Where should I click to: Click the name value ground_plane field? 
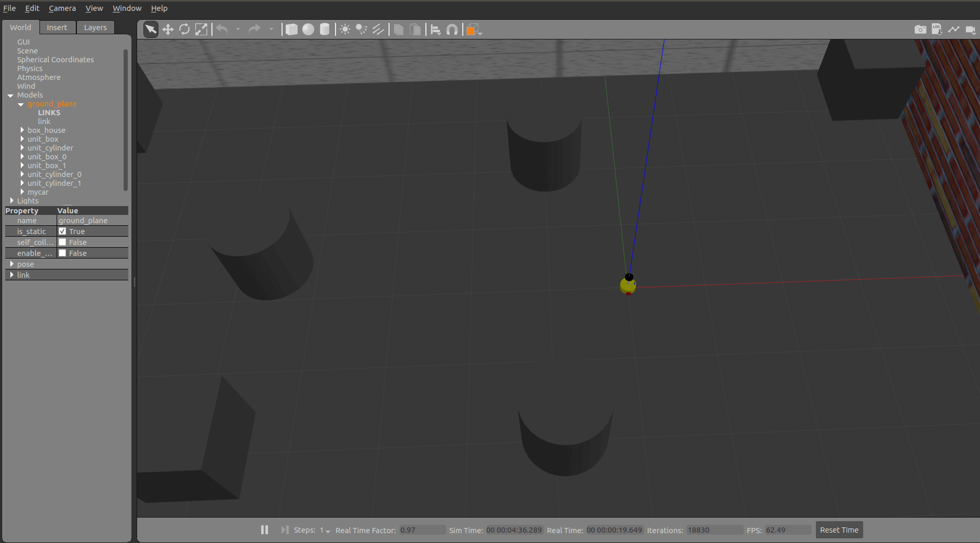(x=92, y=221)
